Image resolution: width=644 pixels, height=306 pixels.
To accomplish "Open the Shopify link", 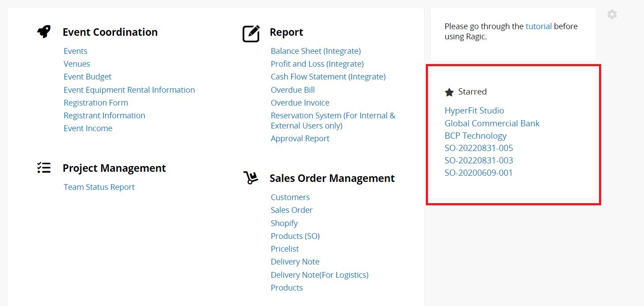I will coord(284,223).
